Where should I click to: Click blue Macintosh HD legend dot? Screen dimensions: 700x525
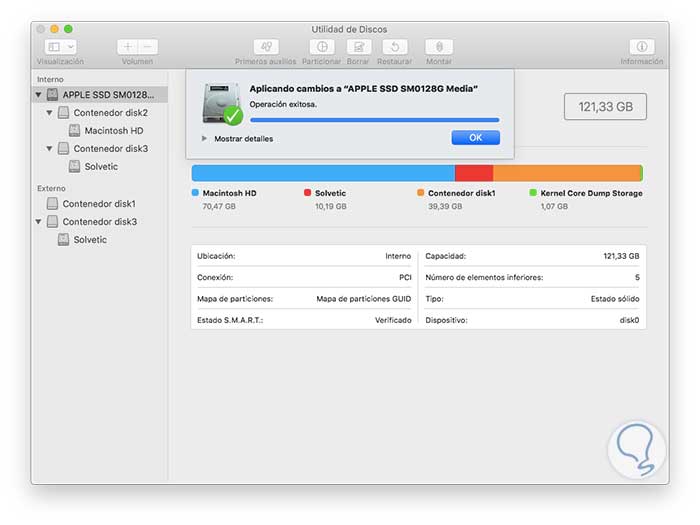[195, 193]
